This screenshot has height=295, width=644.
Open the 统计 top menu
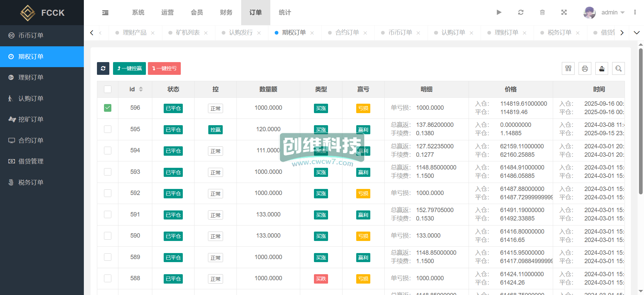tap(285, 12)
